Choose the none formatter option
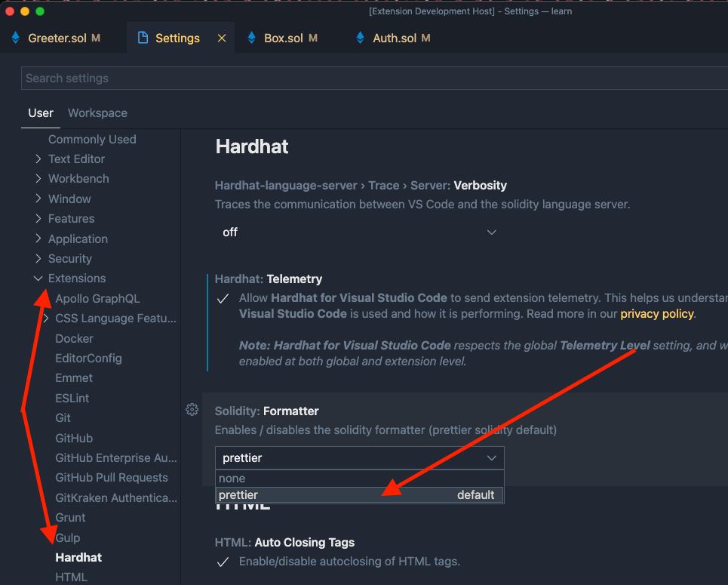 359,478
